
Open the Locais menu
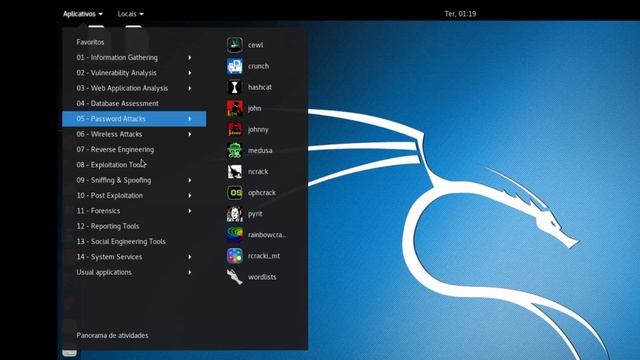(130, 14)
